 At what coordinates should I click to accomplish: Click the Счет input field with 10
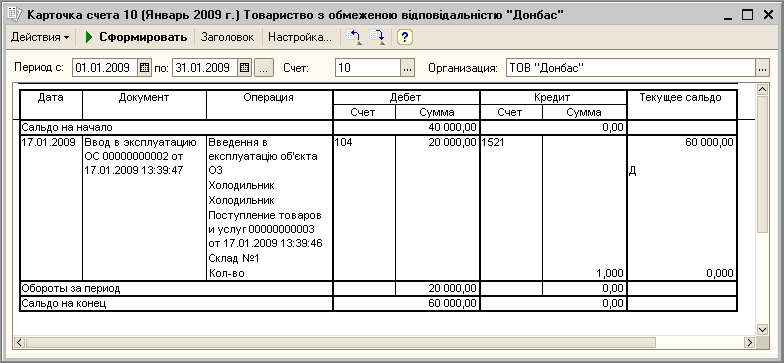pyautogui.click(x=368, y=68)
